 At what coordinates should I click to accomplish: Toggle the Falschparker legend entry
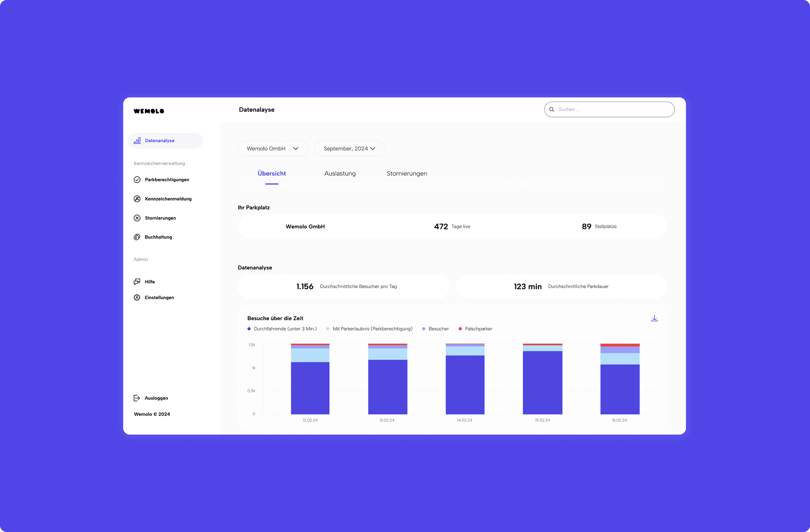(475, 329)
